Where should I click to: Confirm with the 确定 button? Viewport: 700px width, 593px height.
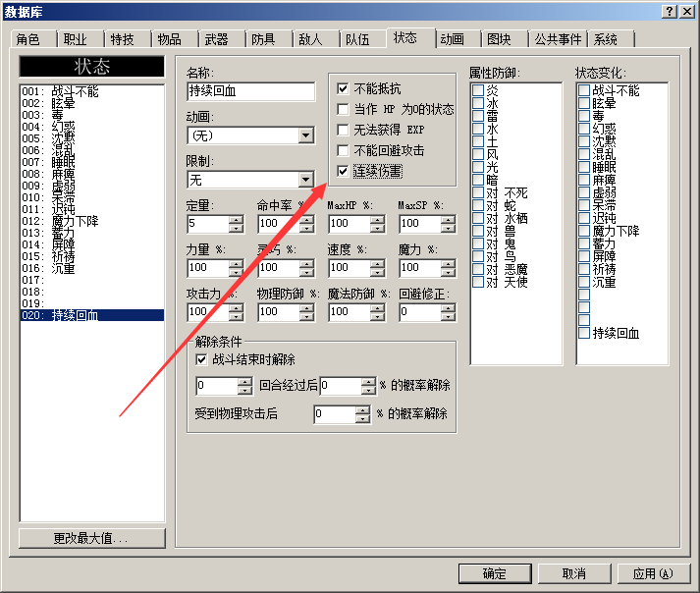(495, 573)
